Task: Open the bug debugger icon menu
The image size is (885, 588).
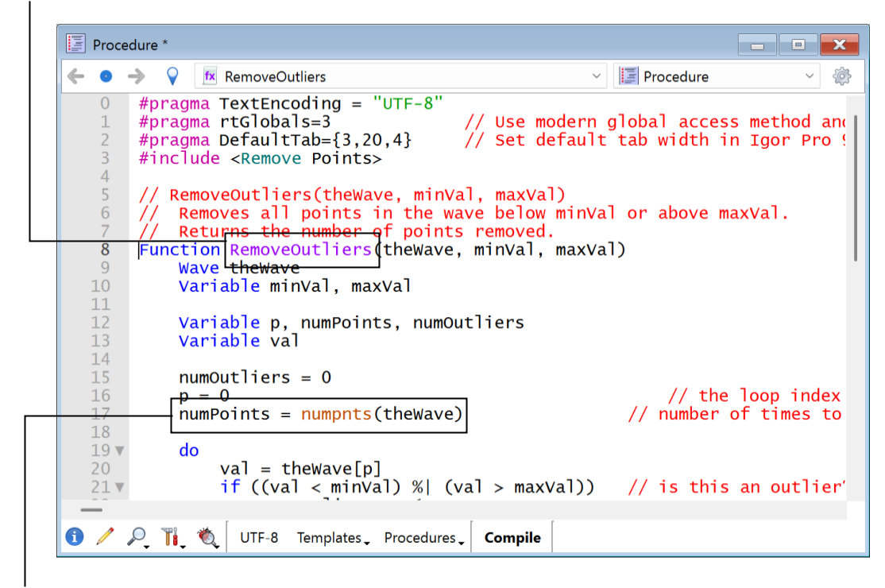Action: (x=209, y=537)
